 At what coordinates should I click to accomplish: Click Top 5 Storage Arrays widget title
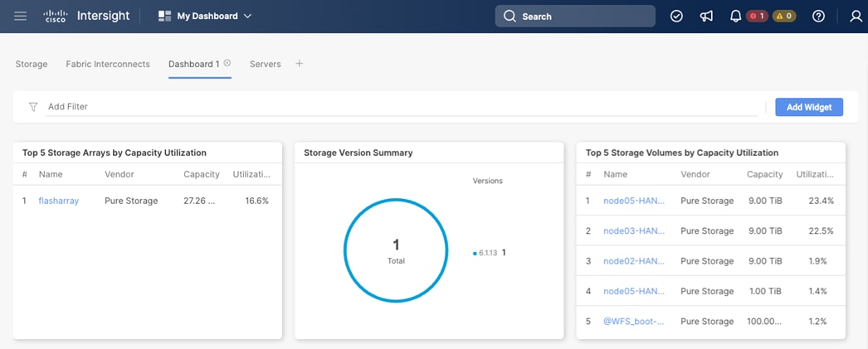pyautogui.click(x=114, y=153)
